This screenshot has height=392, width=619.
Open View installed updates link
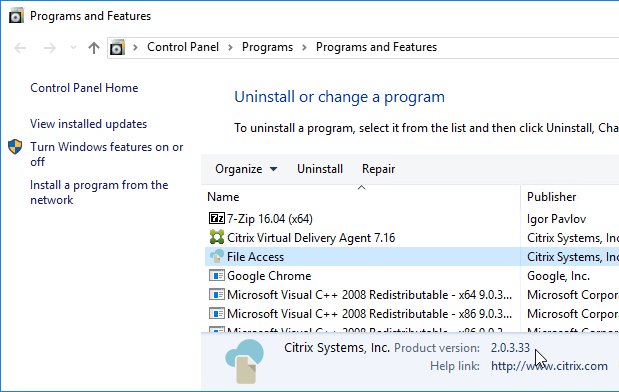88,124
